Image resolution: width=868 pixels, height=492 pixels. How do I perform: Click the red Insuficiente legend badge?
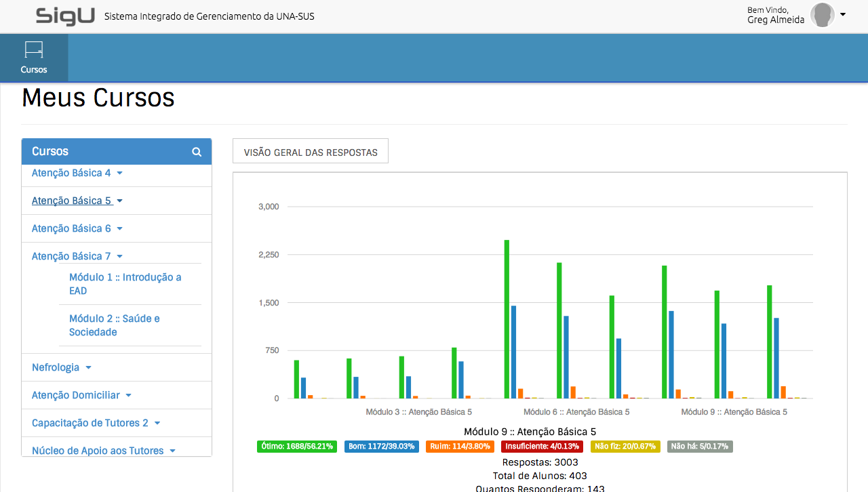(x=542, y=447)
